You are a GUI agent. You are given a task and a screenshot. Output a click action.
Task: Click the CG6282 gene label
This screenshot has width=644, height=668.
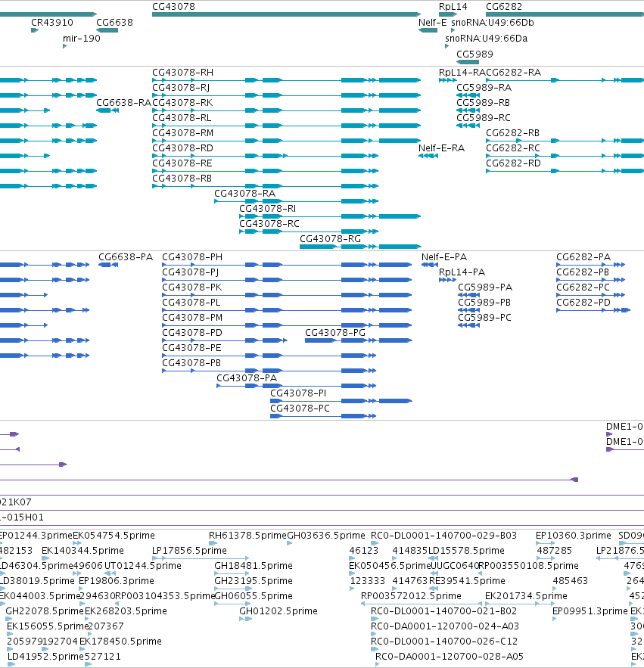[x=504, y=7]
